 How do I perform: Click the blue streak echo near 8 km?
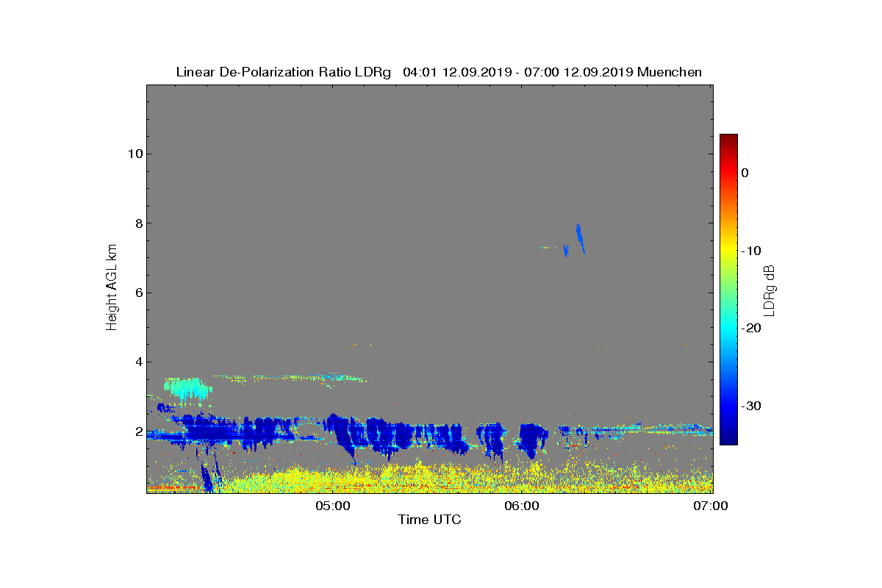coord(580,237)
